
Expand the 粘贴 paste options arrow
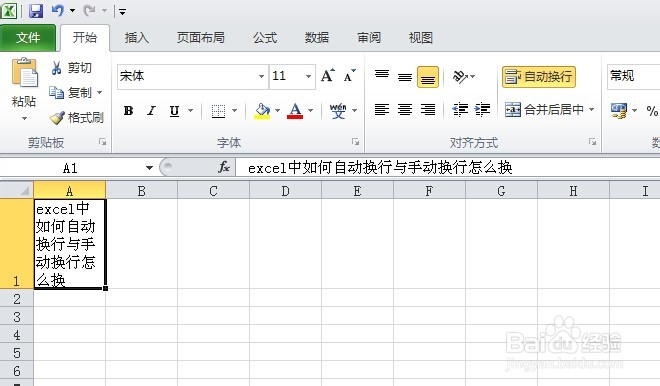[24, 119]
